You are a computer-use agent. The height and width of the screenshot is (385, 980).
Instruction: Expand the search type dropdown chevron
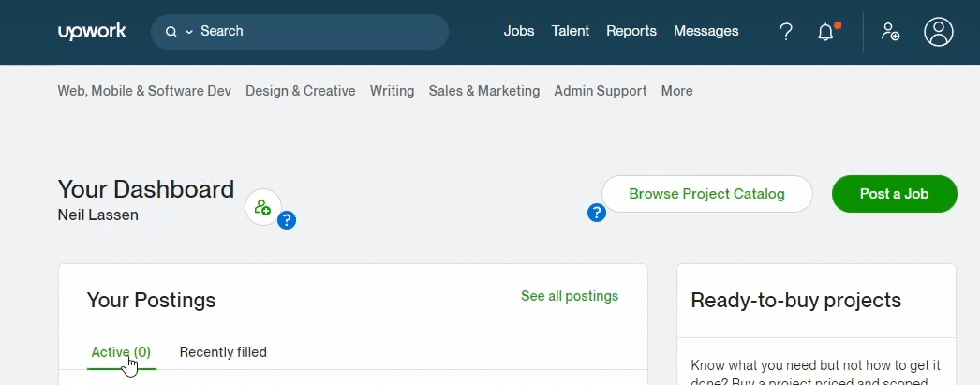[x=189, y=32]
